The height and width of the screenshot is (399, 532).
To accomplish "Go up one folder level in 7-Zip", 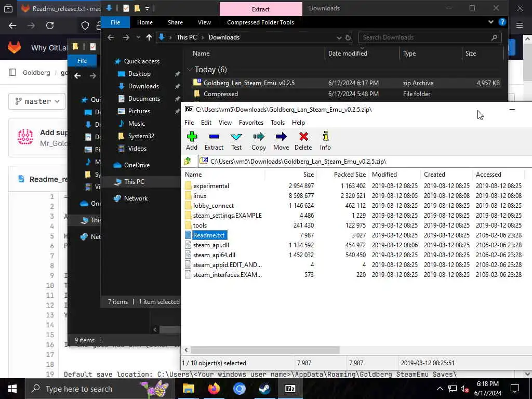I will tap(188, 161).
